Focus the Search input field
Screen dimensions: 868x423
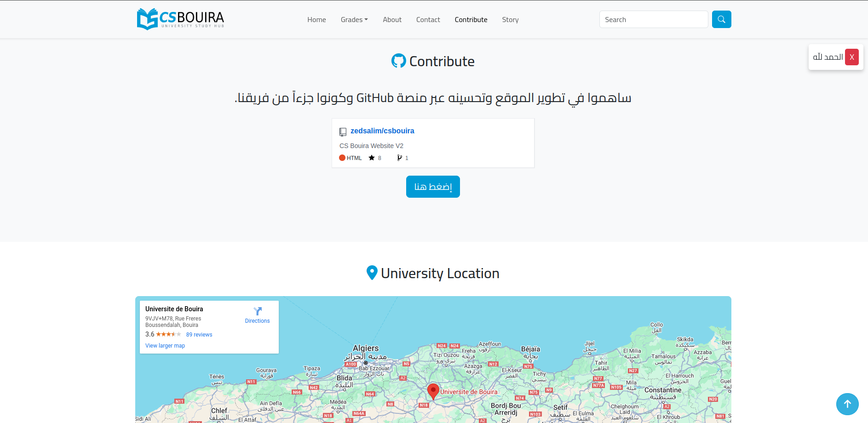coord(653,19)
